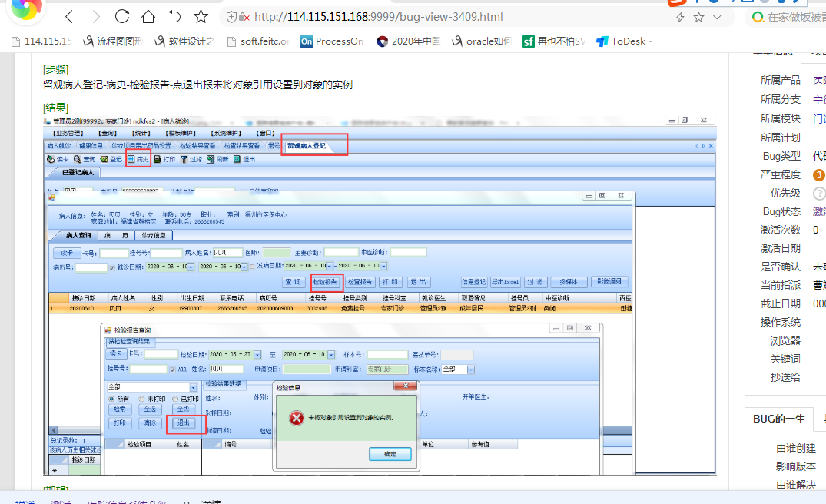Click the undo/restore closed page icon
Image resolution: width=826 pixels, height=504 pixels.
(174, 17)
